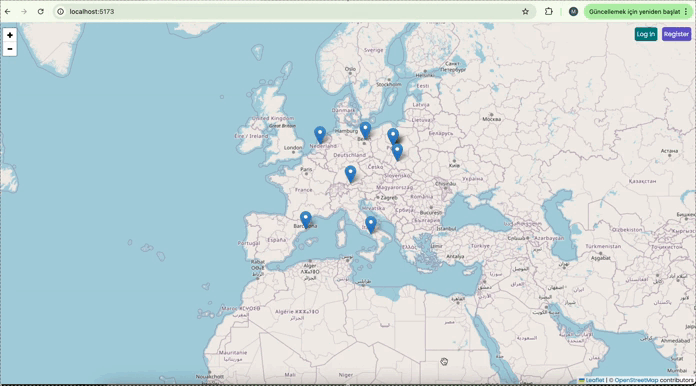
Task: Click the Deutschland country label
Action: pos(350,155)
